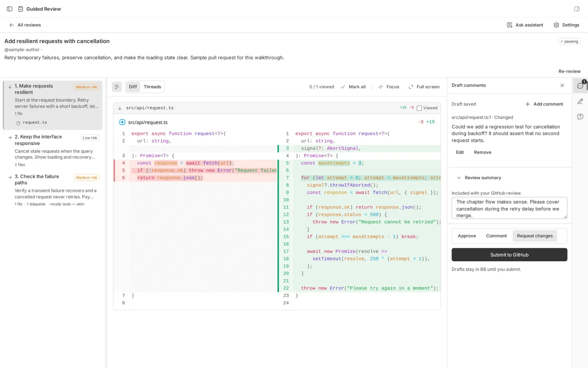This screenshot has height=368, width=588.
Task: Select the Approve review option
Action: [467, 236]
